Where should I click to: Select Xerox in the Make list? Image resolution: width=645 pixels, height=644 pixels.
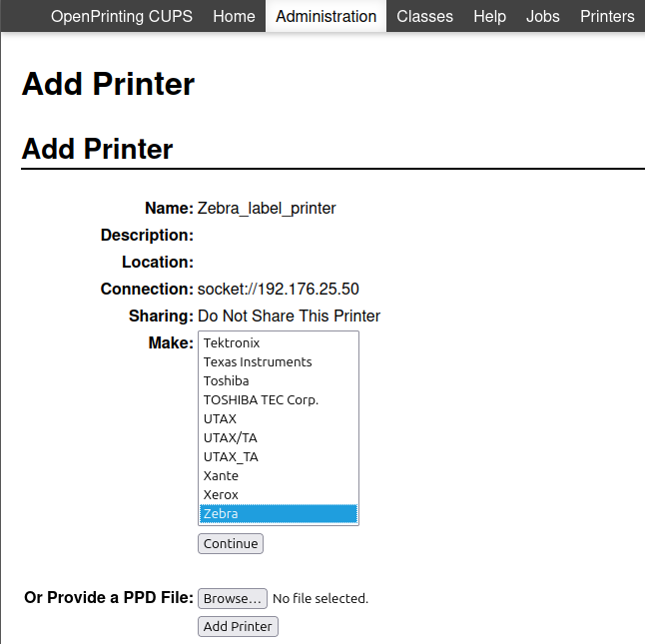tap(221, 495)
